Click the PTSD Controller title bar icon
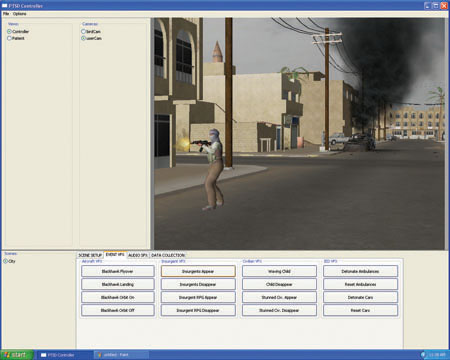Screen dimensions: 450x360 (4, 6)
